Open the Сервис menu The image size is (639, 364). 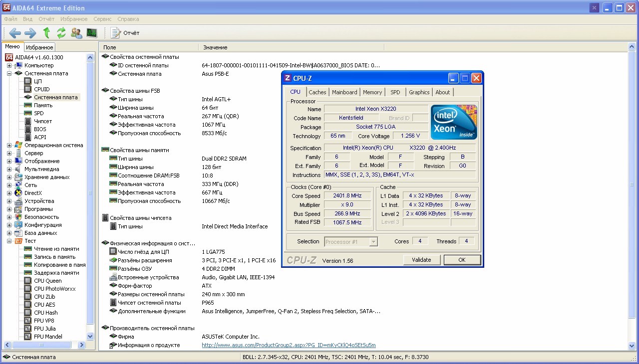[102, 19]
